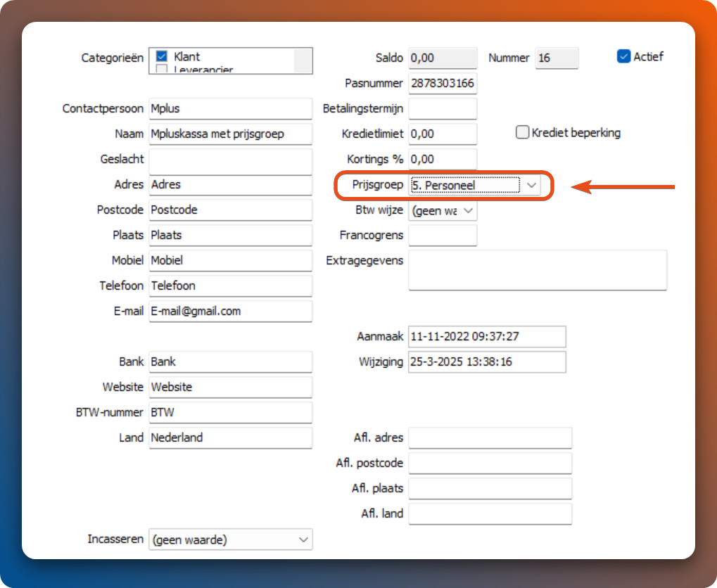Click the Land field containing Nederland
This screenshot has width=717, height=588.
230,437
